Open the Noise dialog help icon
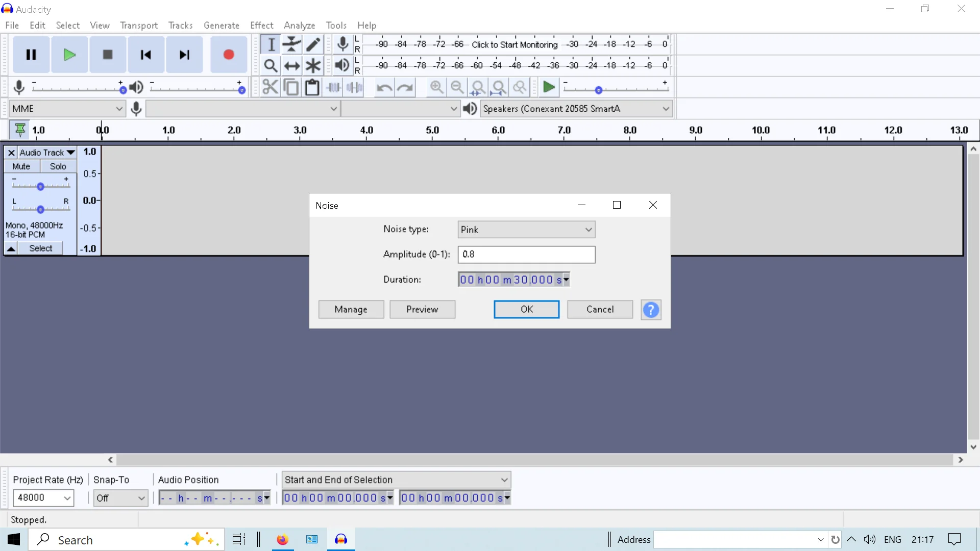980x551 pixels. [x=651, y=310]
